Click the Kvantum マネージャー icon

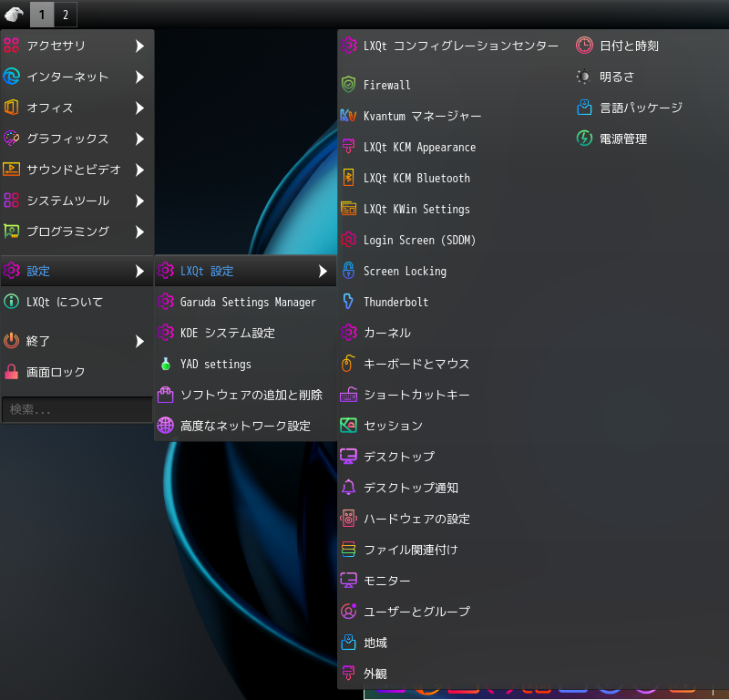(x=348, y=116)
